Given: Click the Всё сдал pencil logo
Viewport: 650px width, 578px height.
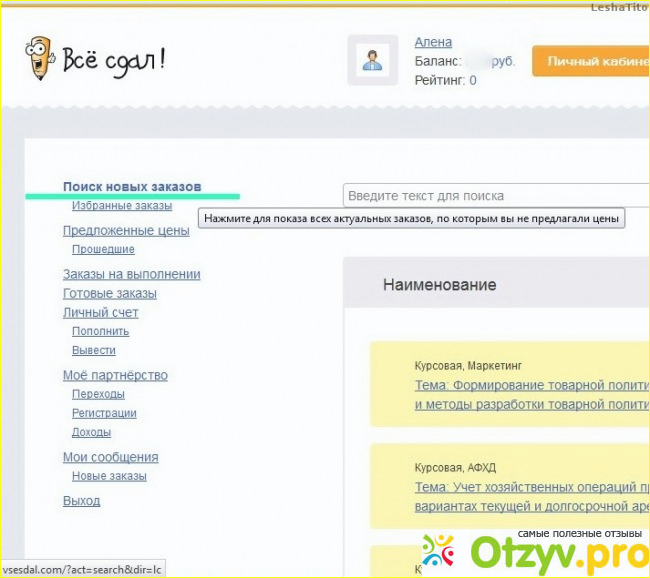Looking at the screenshot, I should [95, 61].
